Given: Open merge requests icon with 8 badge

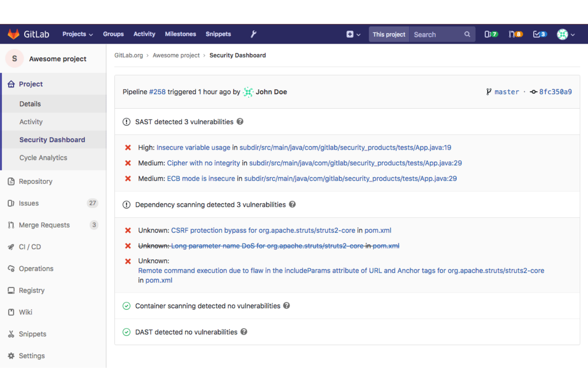Looking at the screenshot, I should 516,34.
